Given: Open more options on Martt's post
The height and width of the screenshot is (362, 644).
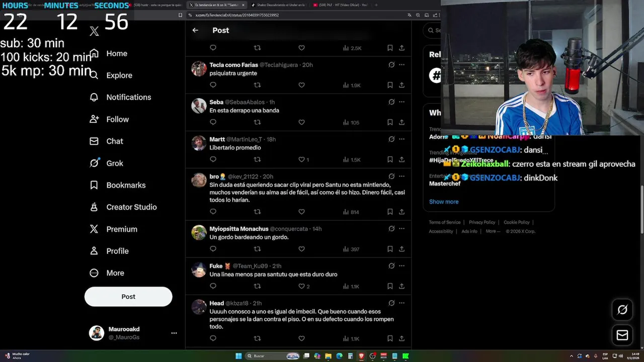Looking at the screenshot, I should tap(401, 139).
